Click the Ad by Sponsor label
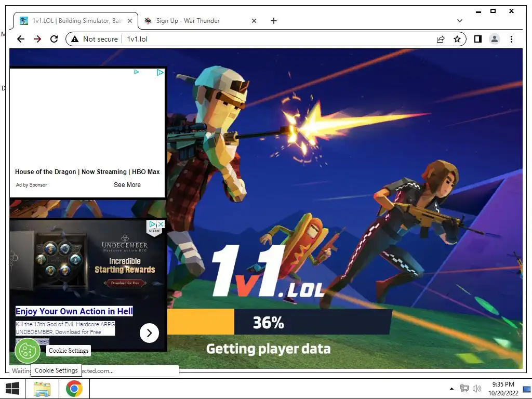The height and width of the screenshot is (399, 532). point(31,185)
